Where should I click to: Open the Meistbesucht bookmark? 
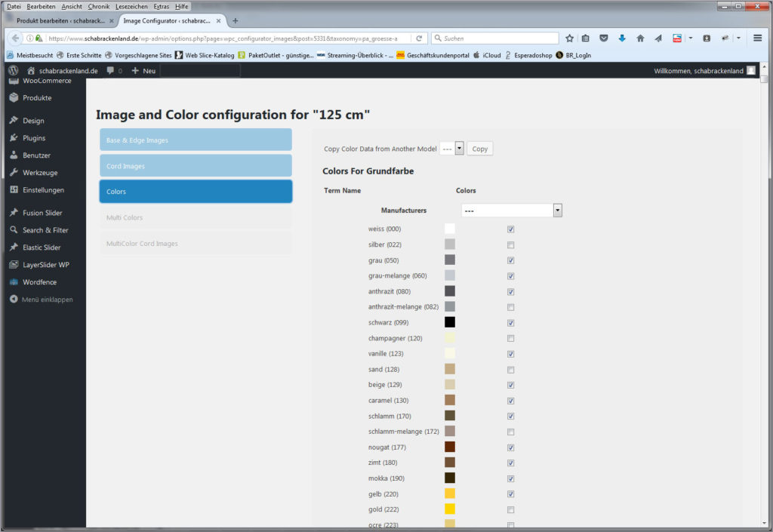(30, 55)
